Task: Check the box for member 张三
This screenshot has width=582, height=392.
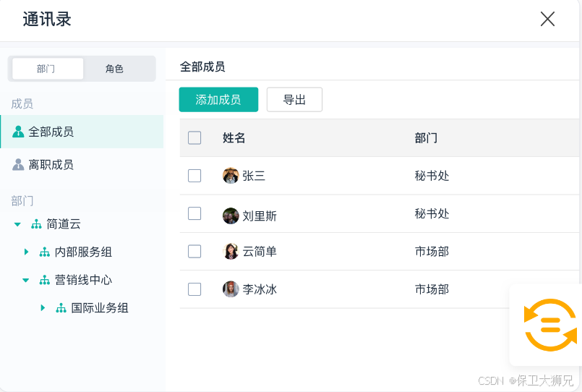Action: point(194,176)
